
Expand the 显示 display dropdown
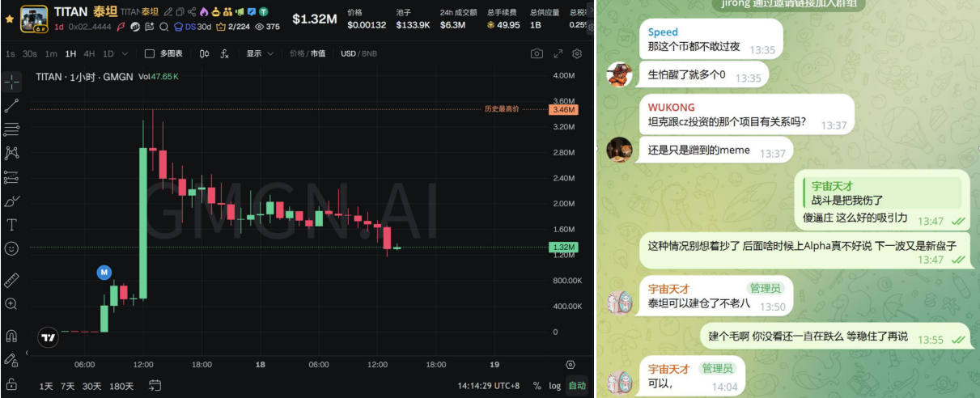(x=258, y=53)
